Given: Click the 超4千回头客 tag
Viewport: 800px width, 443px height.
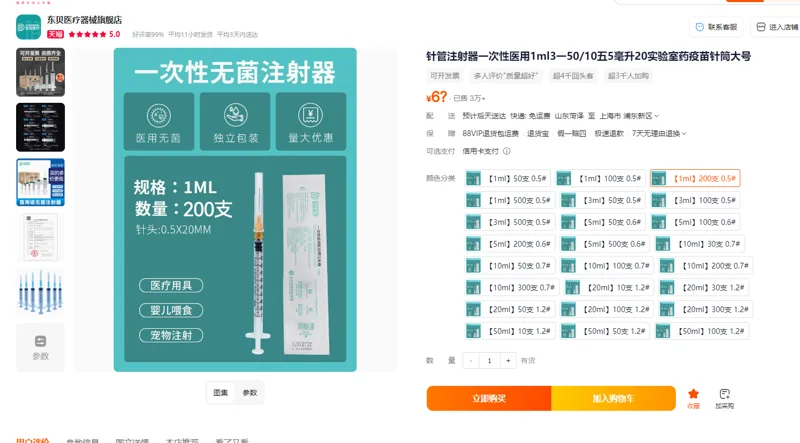Looking at the screenshot, I should click(573, 76).
